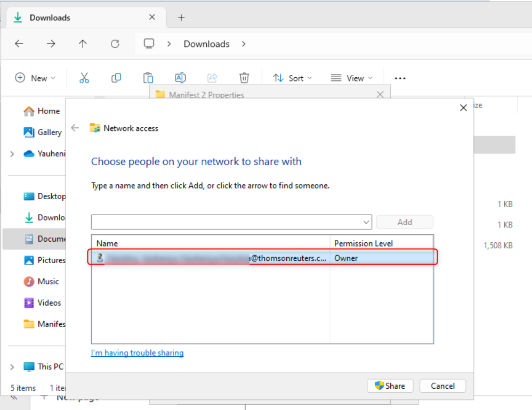Open the Sort dropdown menu

(x=292, y=78)
